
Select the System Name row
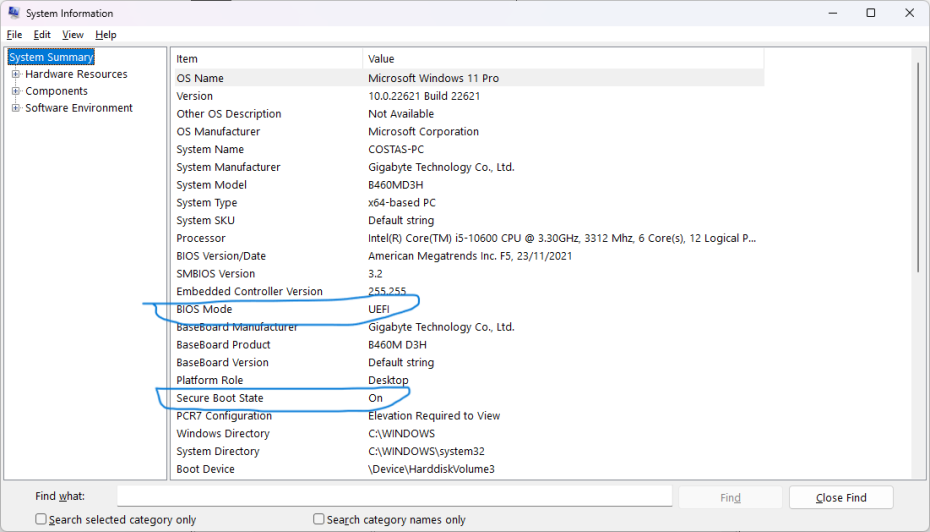click(468, 149)
